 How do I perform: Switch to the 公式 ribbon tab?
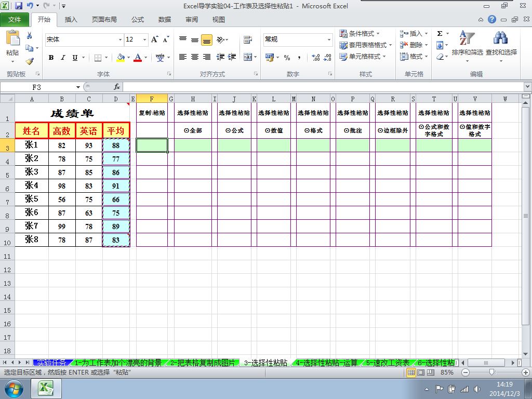click(138, 20)
